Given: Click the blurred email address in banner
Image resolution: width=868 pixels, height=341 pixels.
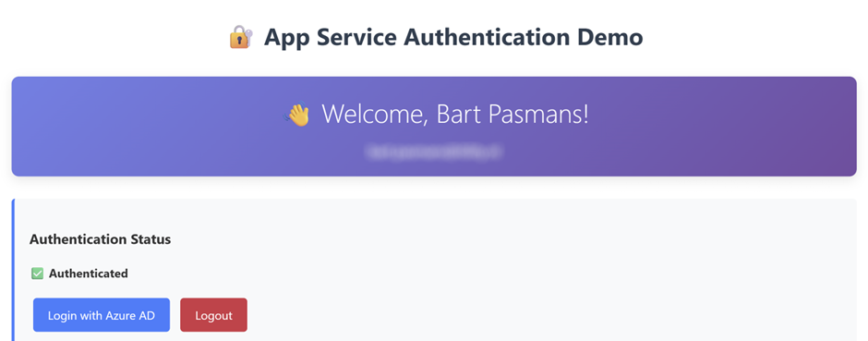Looking at the screenshot, I should 435,151.
